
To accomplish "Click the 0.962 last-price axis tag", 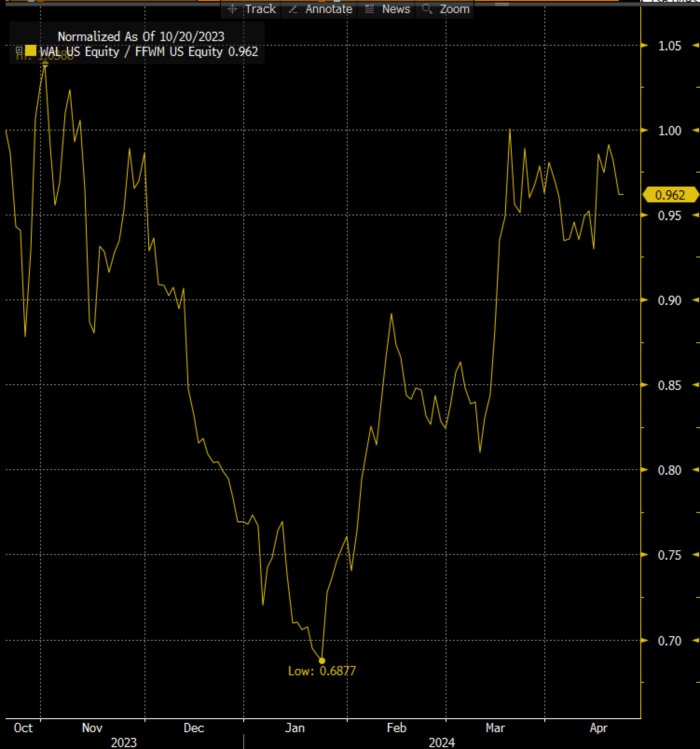I will pos(670,195).
